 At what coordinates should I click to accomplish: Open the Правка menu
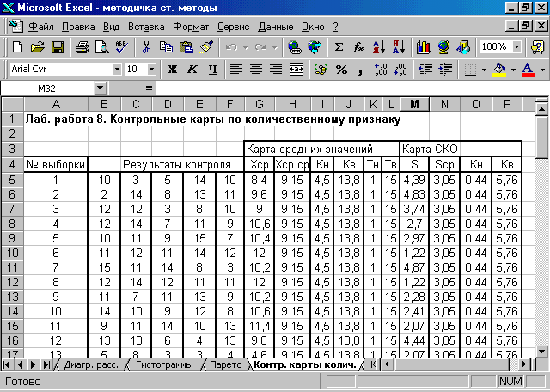78,27
